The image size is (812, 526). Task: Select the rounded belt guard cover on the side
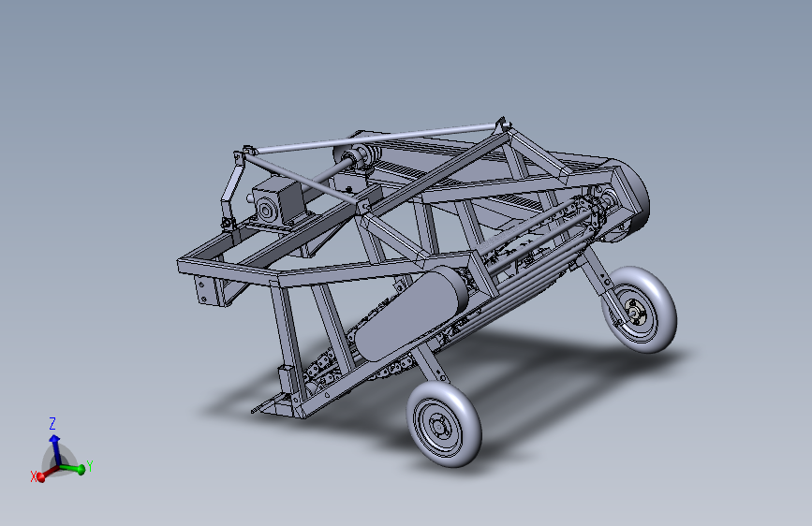(x=410, y=314)
